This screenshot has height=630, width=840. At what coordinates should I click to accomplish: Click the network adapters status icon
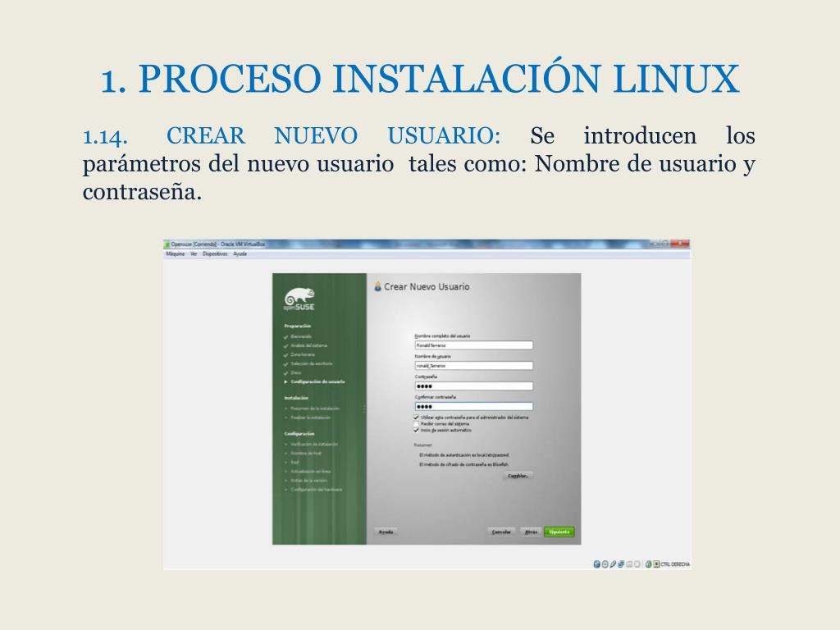[x=621, y=564]
